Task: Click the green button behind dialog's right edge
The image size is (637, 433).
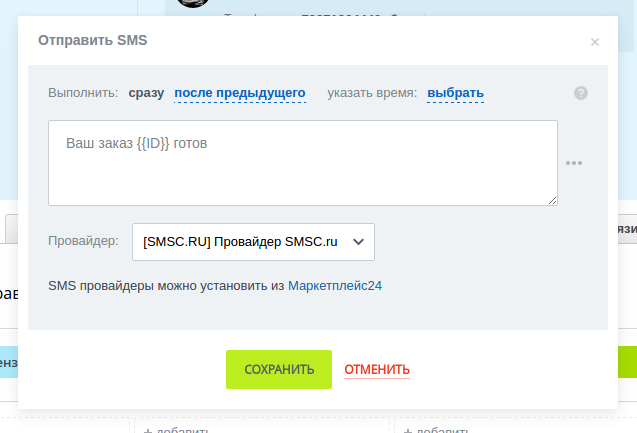Action: [627, 361]
